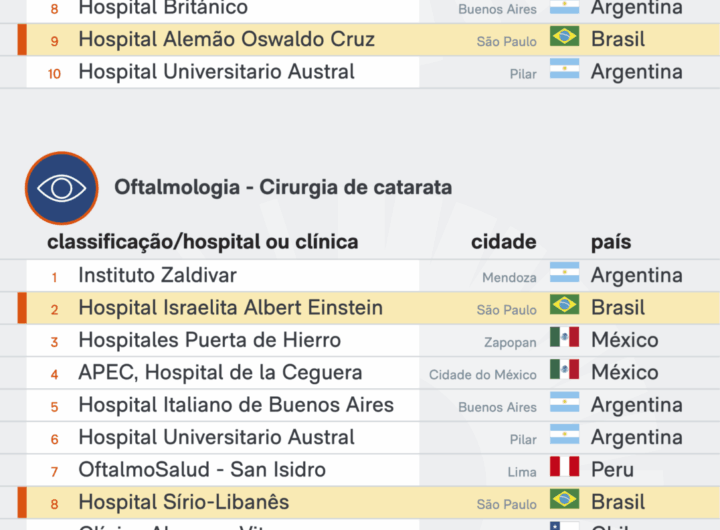Click Mexico flag in APEC Hospital de la Ceguera row
The height and width of the screenshot is (530, 720).
click(x=564, y=371)
